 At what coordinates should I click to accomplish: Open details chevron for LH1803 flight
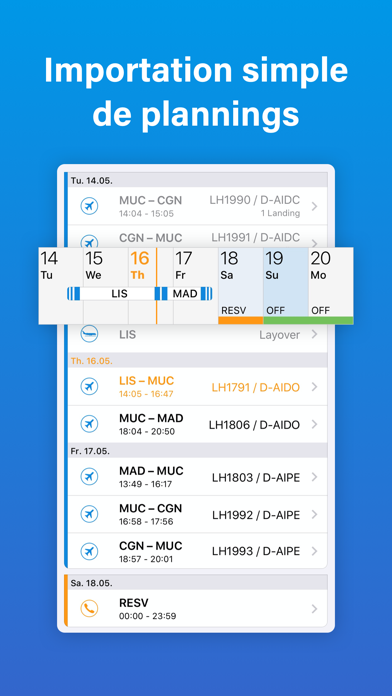click(x=314, y=477)
